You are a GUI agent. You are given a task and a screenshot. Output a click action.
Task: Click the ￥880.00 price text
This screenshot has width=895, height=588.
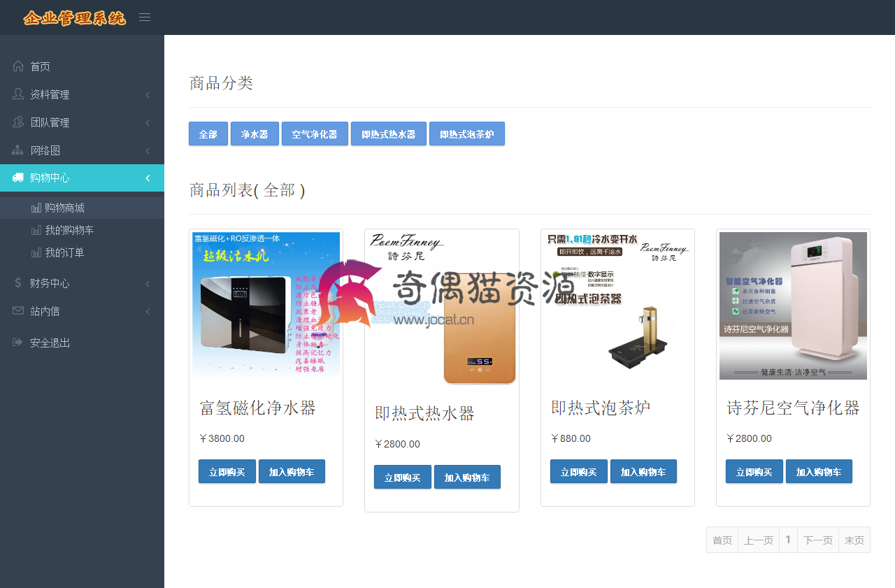(571, 438)
